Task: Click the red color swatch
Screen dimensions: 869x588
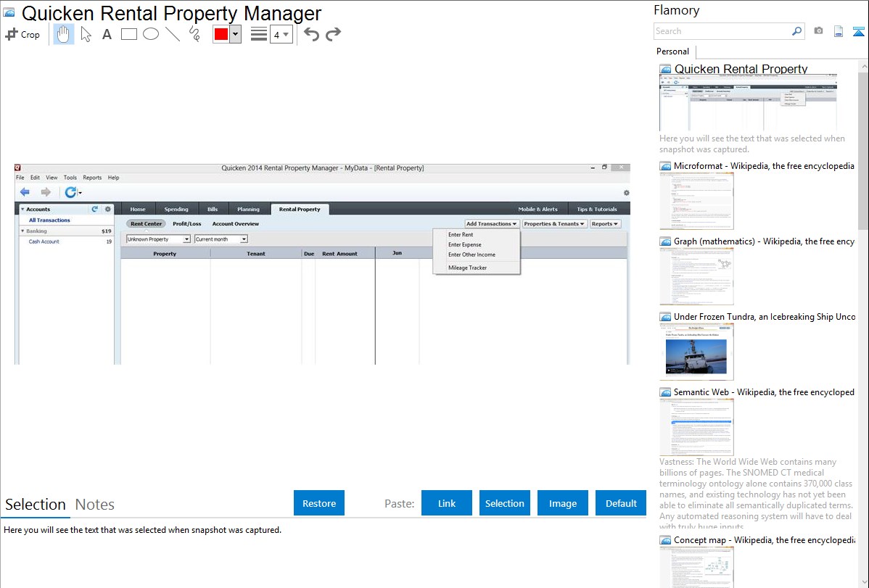Action: pyautogui.click(x=221, y=34)
